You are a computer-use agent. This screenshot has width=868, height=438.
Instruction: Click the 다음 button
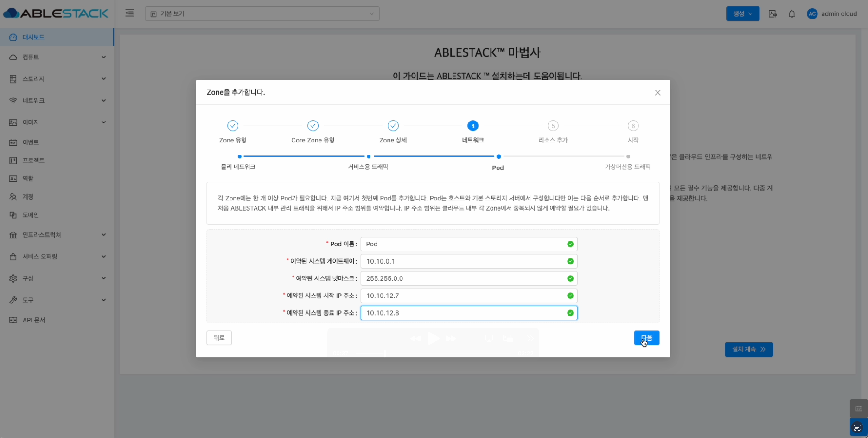646,338
